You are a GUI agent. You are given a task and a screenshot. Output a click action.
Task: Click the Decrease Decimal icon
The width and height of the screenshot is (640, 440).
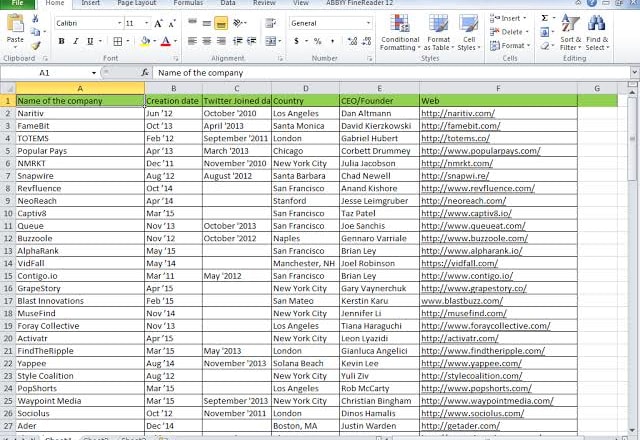tap(367, 41)
